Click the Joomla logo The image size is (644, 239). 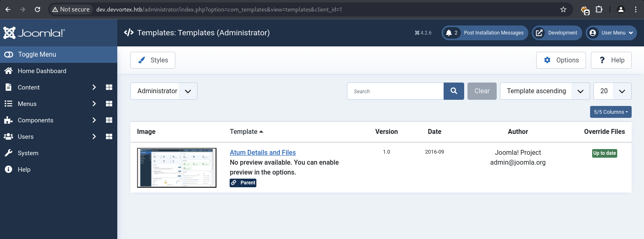(x=34, y=33)
